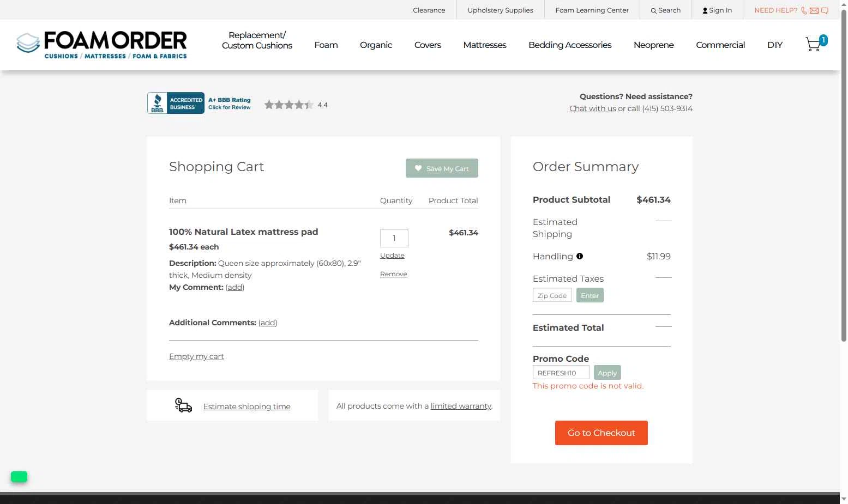Open the Organic menu
Screen dimensions: 848x504
376,45
